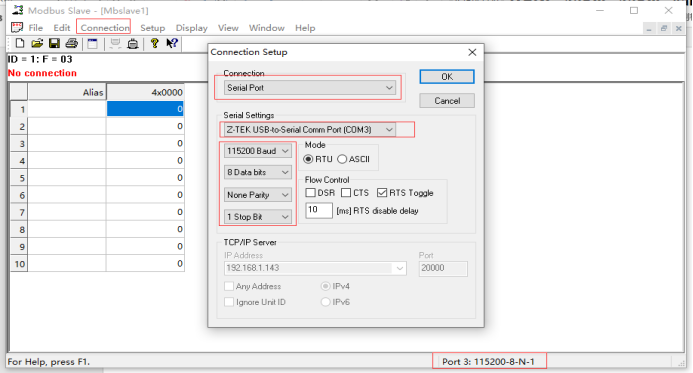Screen dimensions: 693x373
Task: Click the yellow question mark About icon
Action: (154, 43)
